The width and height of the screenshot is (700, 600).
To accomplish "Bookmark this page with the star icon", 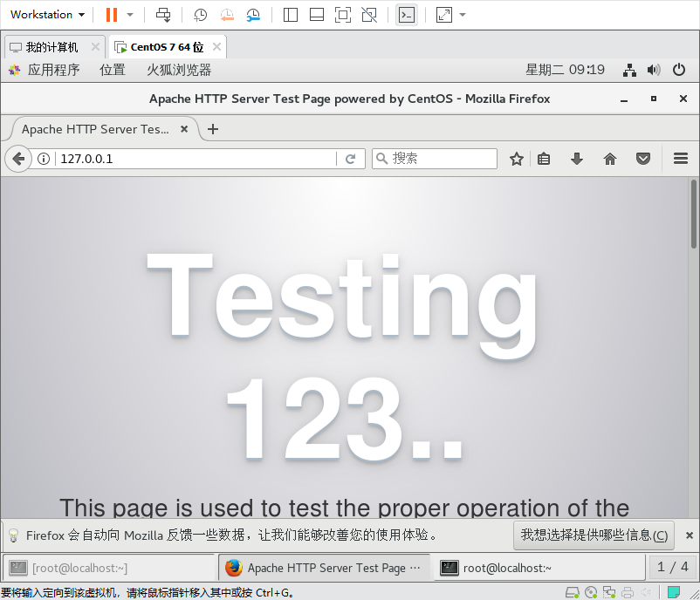I will pyautogui.click(x=516, y=158).
